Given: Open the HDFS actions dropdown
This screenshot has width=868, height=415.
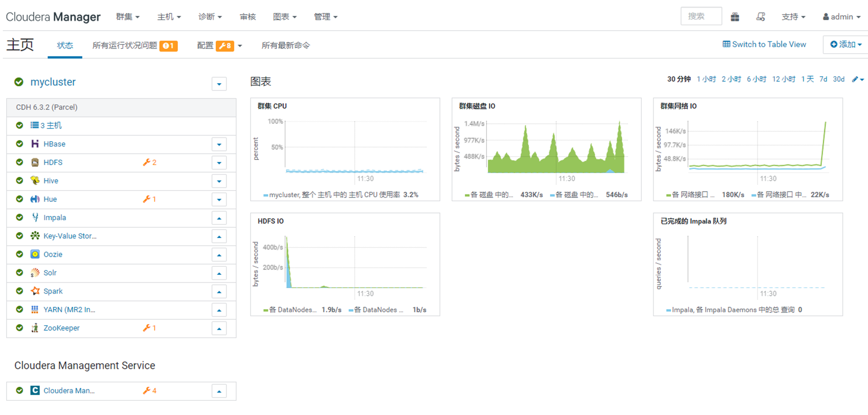Looking at the screenshot, I should 219,163.
